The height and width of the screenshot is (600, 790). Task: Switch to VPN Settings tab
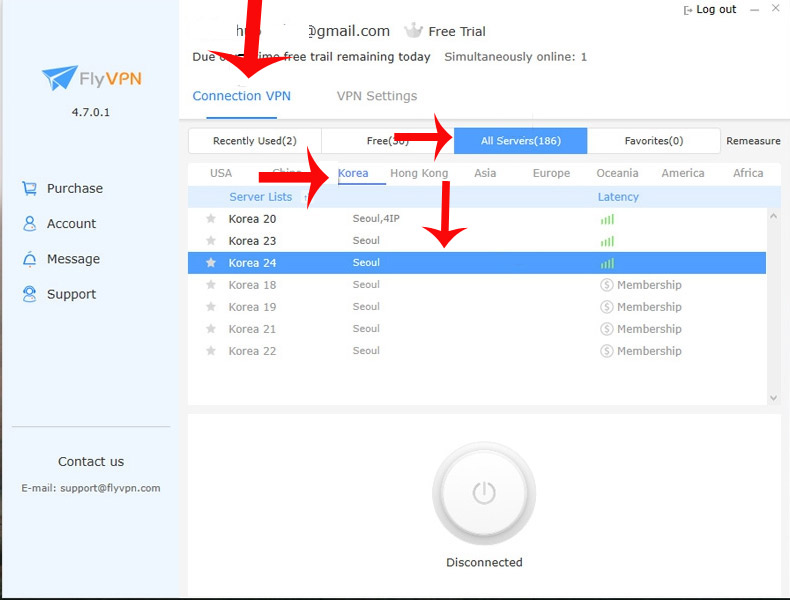click(x=376, y=96)
